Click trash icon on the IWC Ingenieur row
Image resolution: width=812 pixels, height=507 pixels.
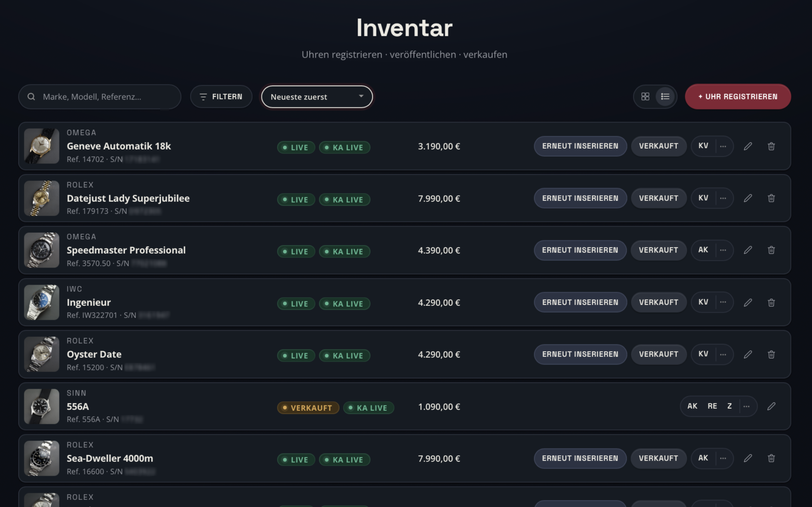[771, 302]
